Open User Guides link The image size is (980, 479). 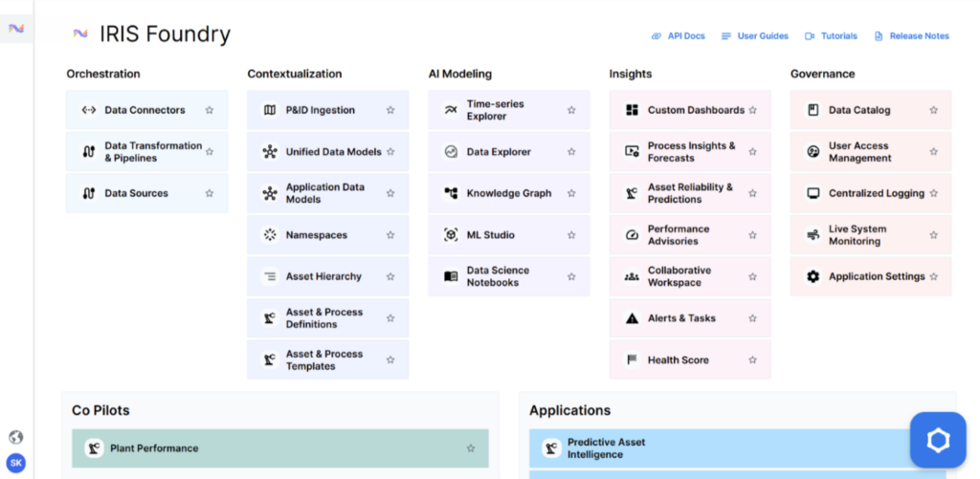[x=754, y=36]
